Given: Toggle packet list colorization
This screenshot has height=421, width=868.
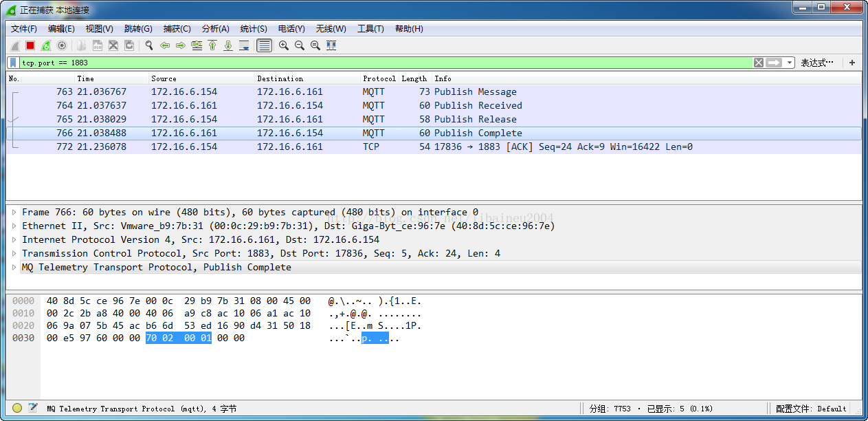Looking at the screenshot, I should 264,45.
